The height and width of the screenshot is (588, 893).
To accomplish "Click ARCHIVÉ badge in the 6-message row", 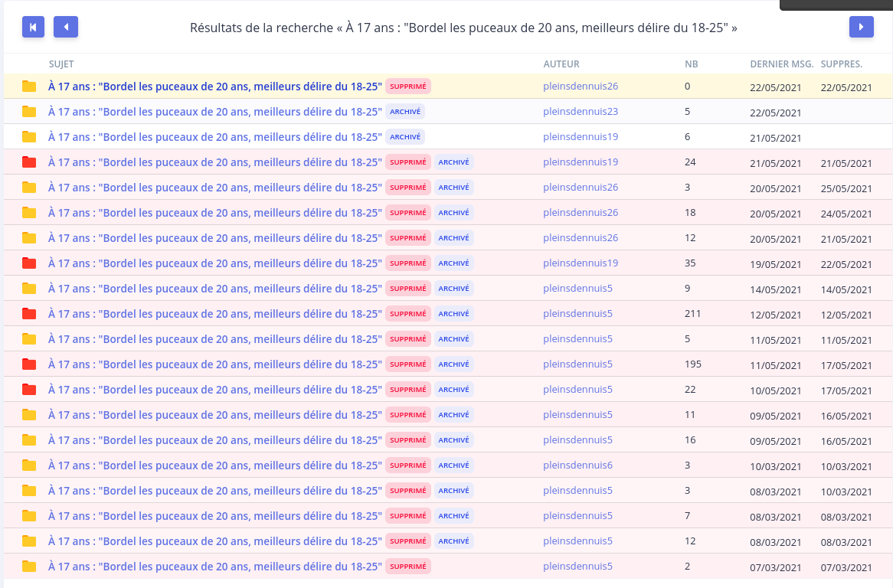I will coord(405,136).
